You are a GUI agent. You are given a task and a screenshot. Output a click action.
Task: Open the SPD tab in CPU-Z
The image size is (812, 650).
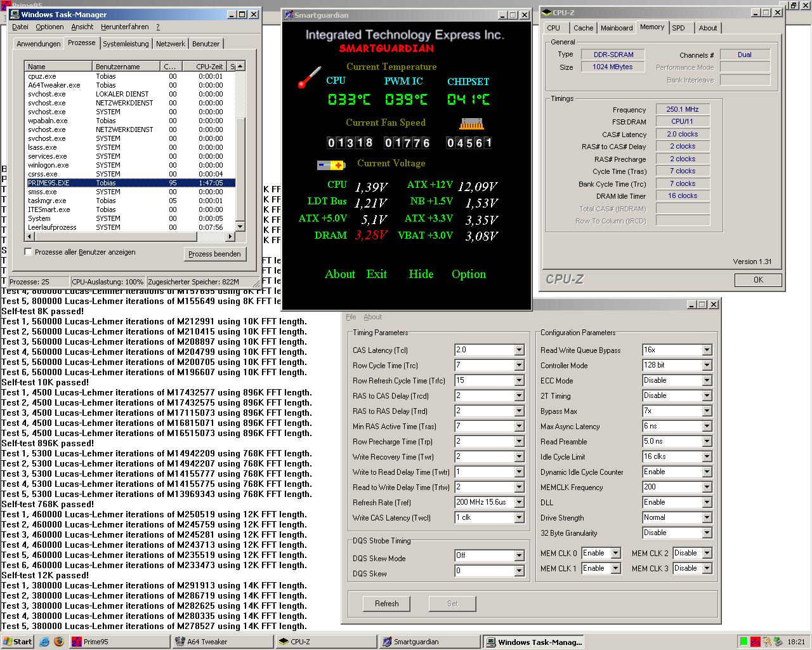pyautogui.click(x=679, y=28)
